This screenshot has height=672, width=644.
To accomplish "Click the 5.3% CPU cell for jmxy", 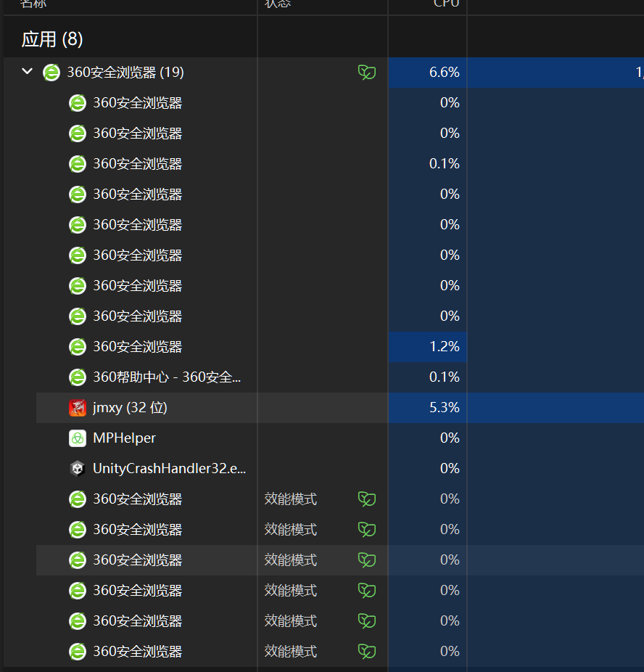I will point(444,408).
